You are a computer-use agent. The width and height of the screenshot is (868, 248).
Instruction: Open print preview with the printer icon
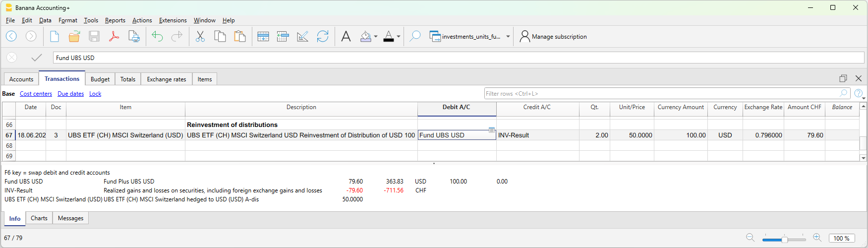[134, 36]
